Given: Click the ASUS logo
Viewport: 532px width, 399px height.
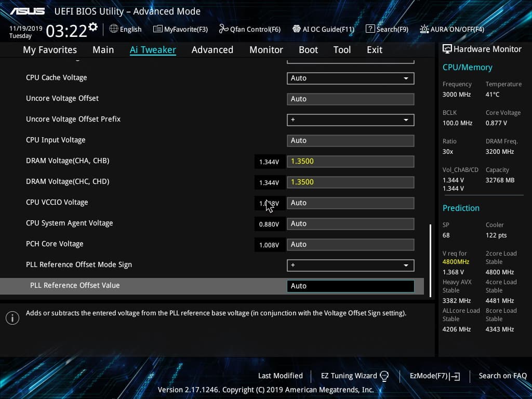Looking at the screenshot, I should tap(28, 11).
